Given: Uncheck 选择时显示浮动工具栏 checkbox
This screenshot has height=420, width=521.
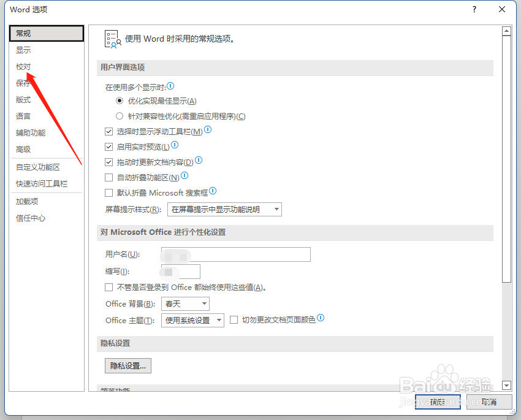Looking at the screenshot, I should click(108, 132).
